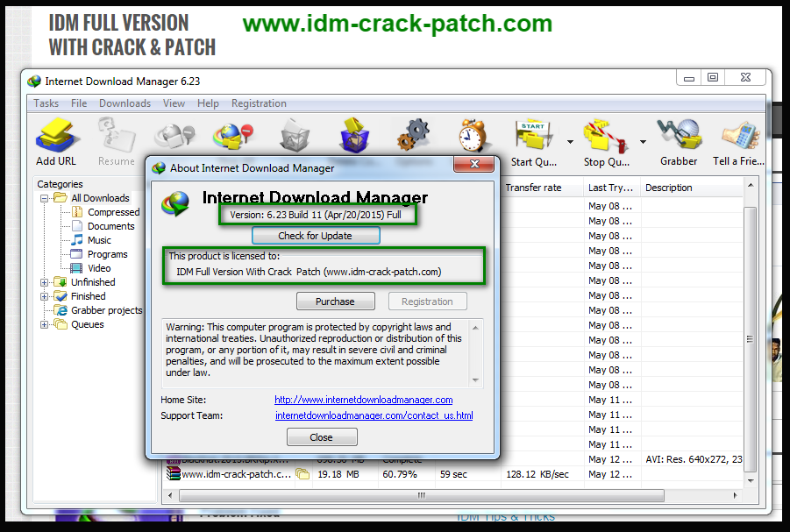Click the Check for Update button
The image size is (790, 532).
316,236
